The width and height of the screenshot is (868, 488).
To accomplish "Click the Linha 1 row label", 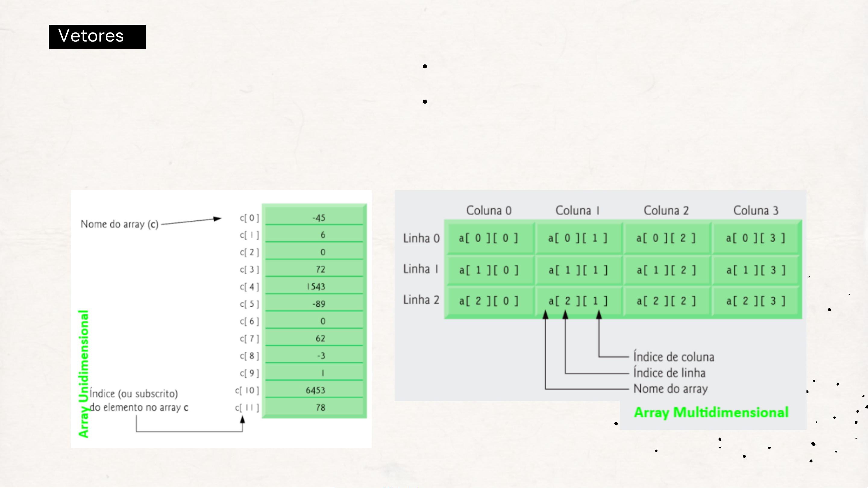I will click(421, 269).
